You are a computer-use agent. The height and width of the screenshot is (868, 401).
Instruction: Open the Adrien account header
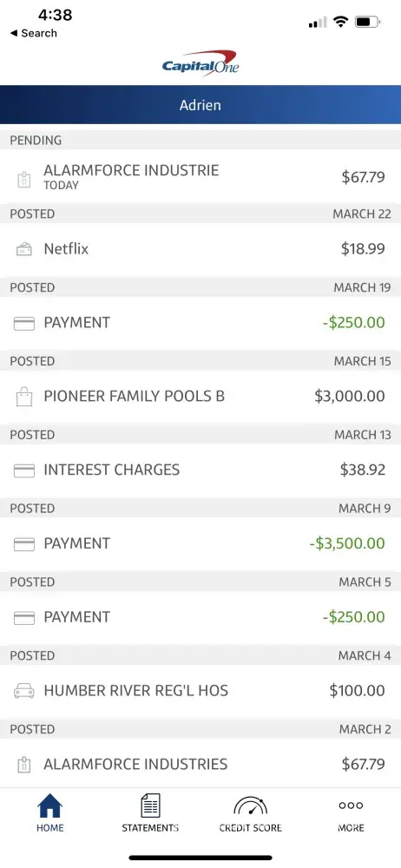tap(200, 105)
